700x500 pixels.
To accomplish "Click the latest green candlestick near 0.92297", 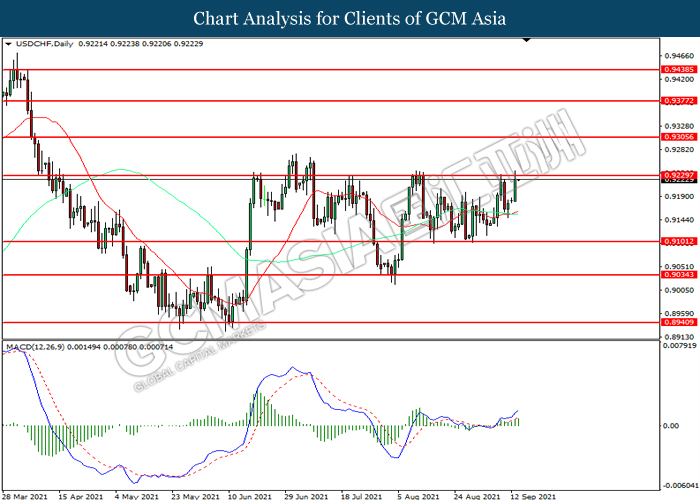I will [515, 188].
